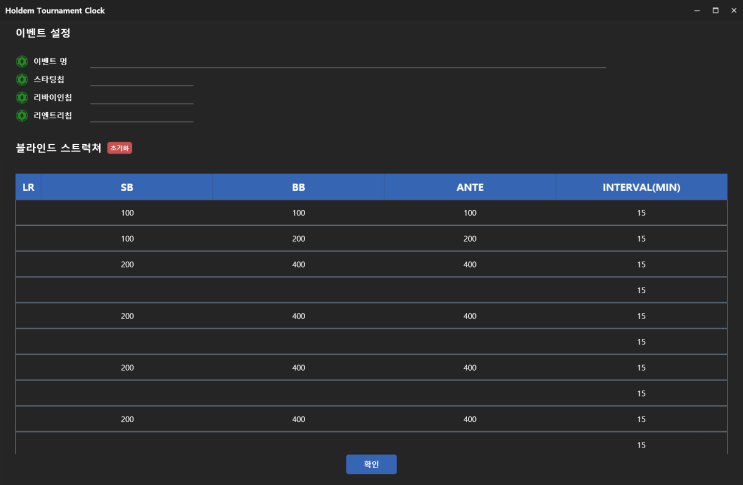This screenshot has height=485, width=743.
Task: Select the ANTE cell showing 200
Action: point(470,239)
